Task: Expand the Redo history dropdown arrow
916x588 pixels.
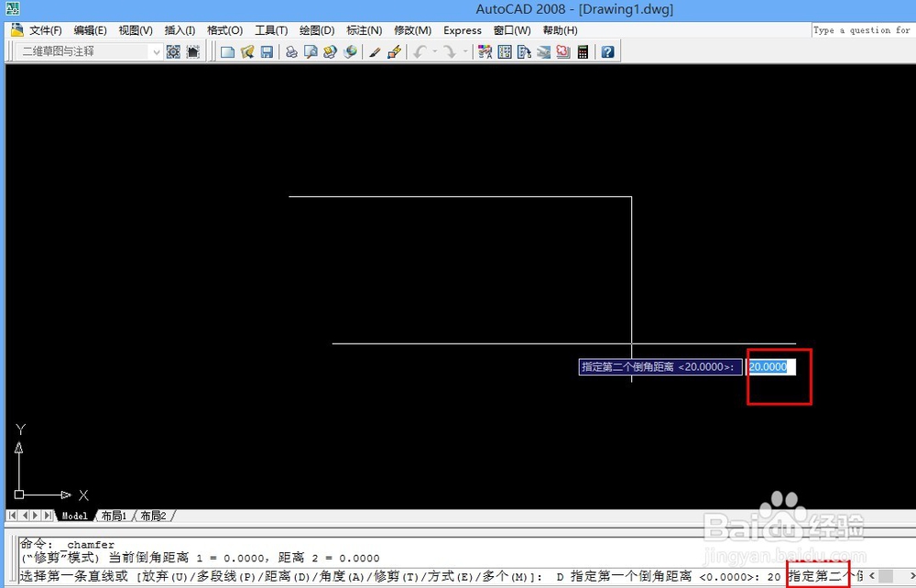Action: (465, 52)
